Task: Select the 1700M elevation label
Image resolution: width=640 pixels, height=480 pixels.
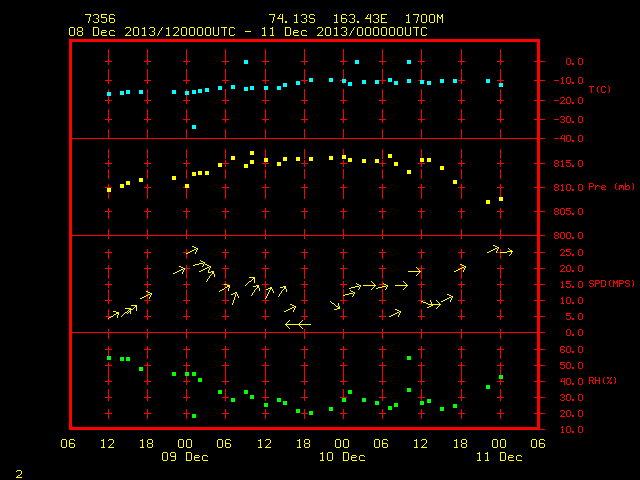Action: pyautogui.click(x=424, y=19)
